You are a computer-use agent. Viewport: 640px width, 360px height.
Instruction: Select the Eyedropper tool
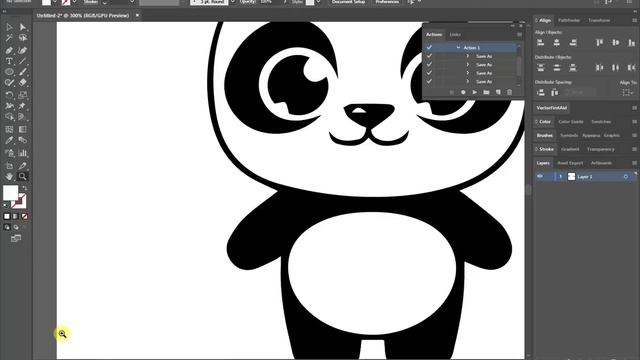(9, 140)
